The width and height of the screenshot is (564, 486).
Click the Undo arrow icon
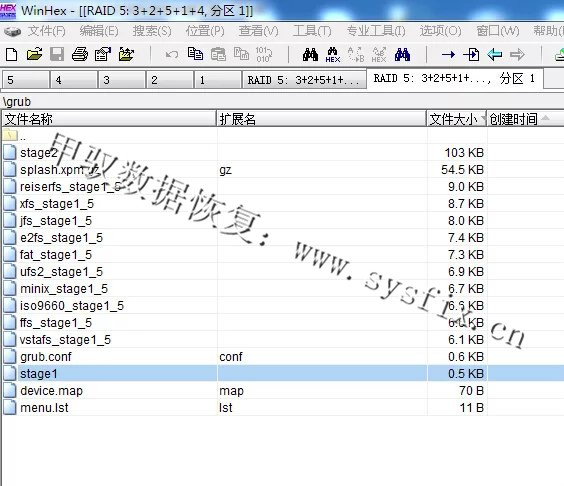pyautogui.click(x=172, y=55)
